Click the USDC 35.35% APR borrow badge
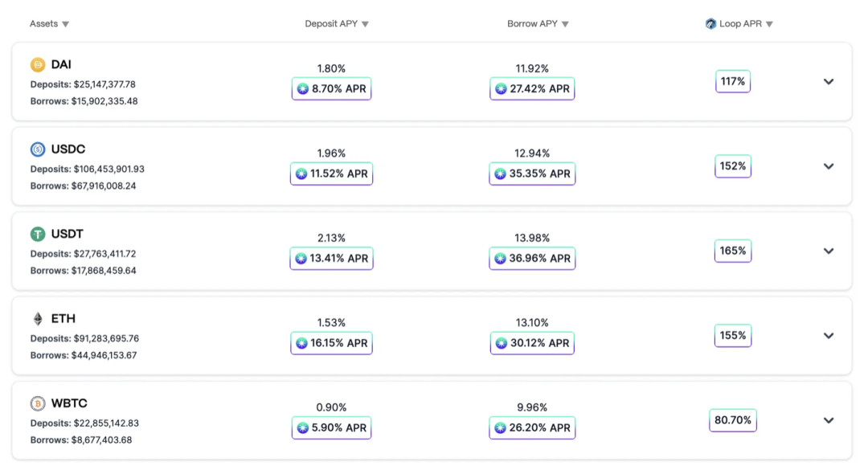The image size is (868, 470). click(x=533, y=174)
